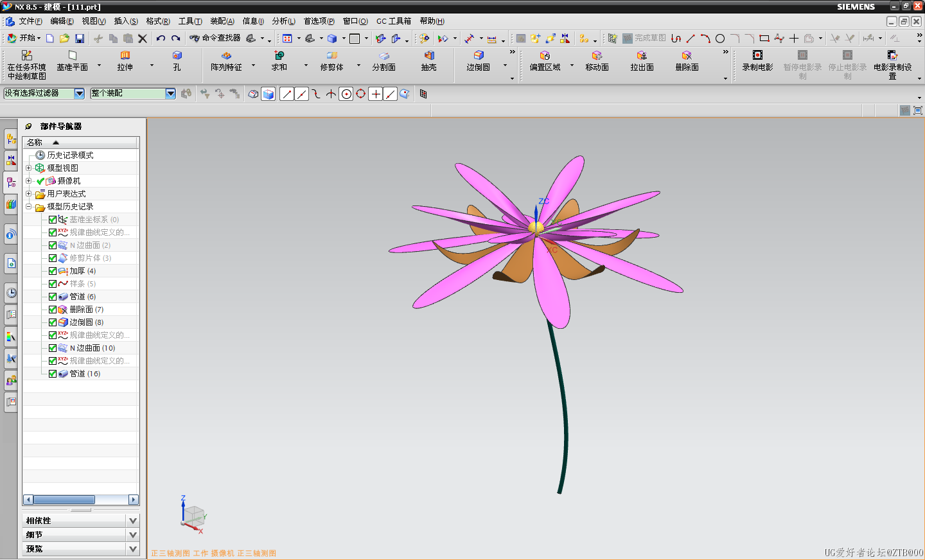Viewport: 925px width, 560px height.
Task: Uncheck the 管道 (16) feature checkbox
Action: click(53, 374)
